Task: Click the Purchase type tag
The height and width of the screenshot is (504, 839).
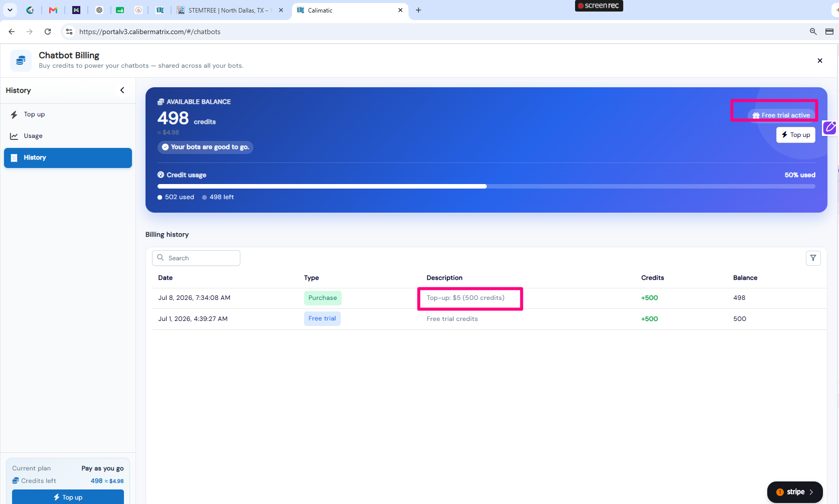Action: click(x=323, y=298)
